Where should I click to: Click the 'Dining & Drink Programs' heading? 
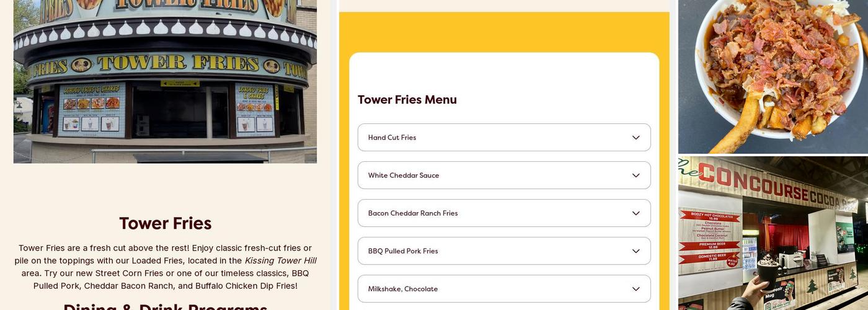click(166, 306)
